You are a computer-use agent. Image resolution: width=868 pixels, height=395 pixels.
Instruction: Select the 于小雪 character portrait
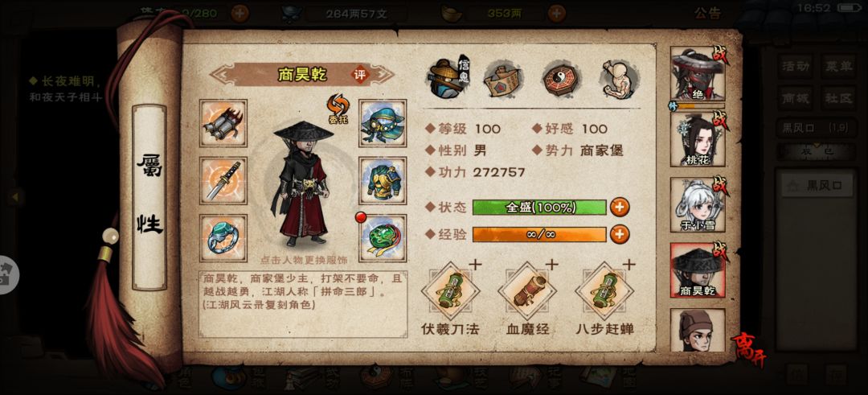698,204
